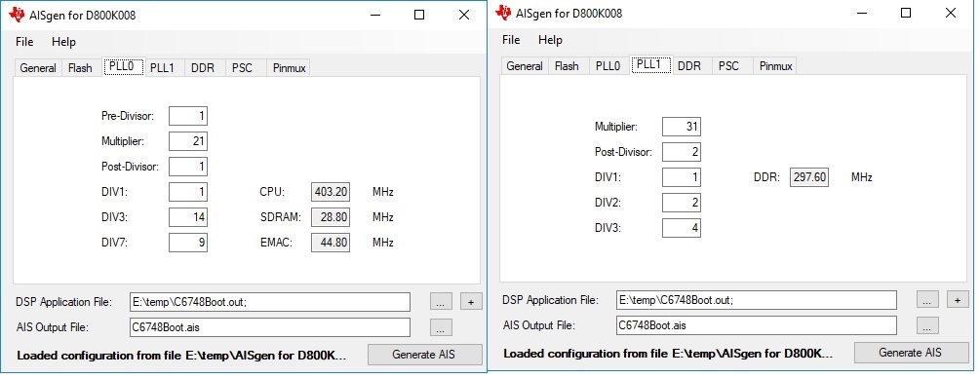Click 'Loaded configuration' status text in left window

[181, 356]
